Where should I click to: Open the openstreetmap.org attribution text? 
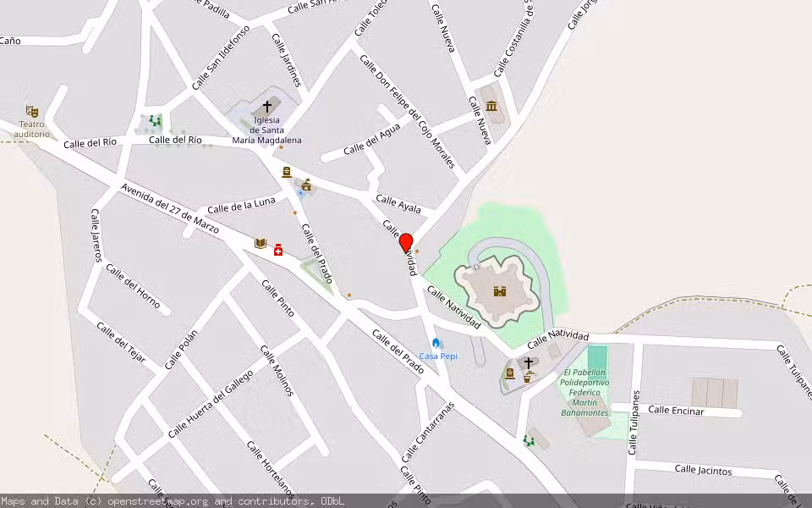coord(157,501)
